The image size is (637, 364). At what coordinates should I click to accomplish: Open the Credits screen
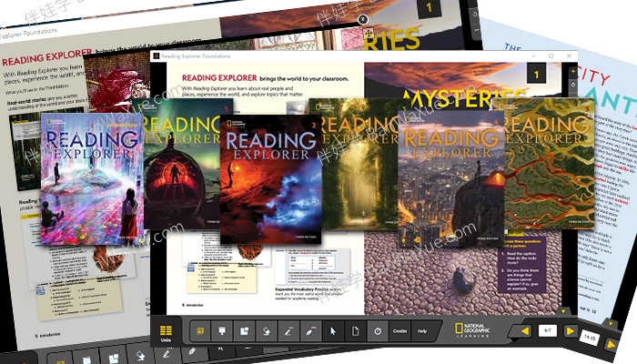click(x=399, y=331)
